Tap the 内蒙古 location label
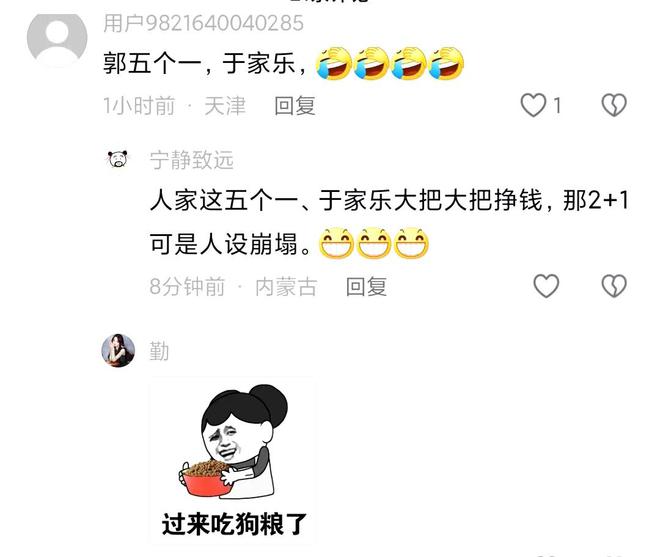The width and height of the screenshot is (660, 557). coord(286,287)
